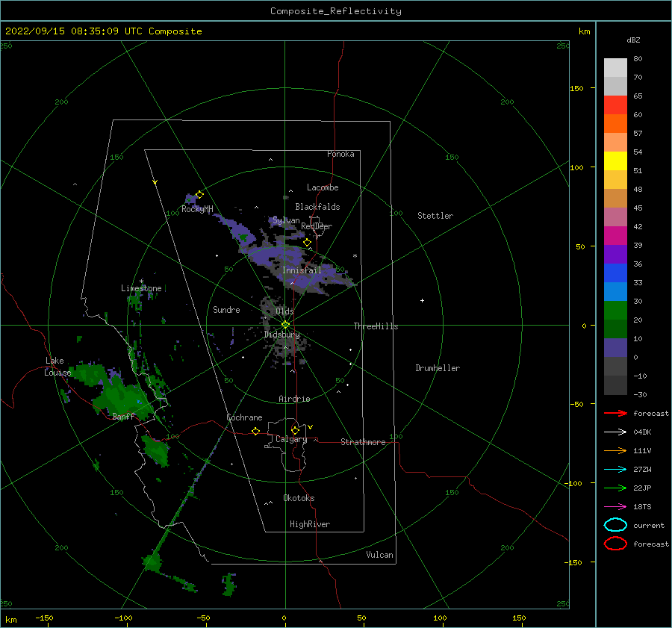Select the red 60-65 dBZ swatch
Viewport: 672px width, 628px height.
tap(615, 105)
